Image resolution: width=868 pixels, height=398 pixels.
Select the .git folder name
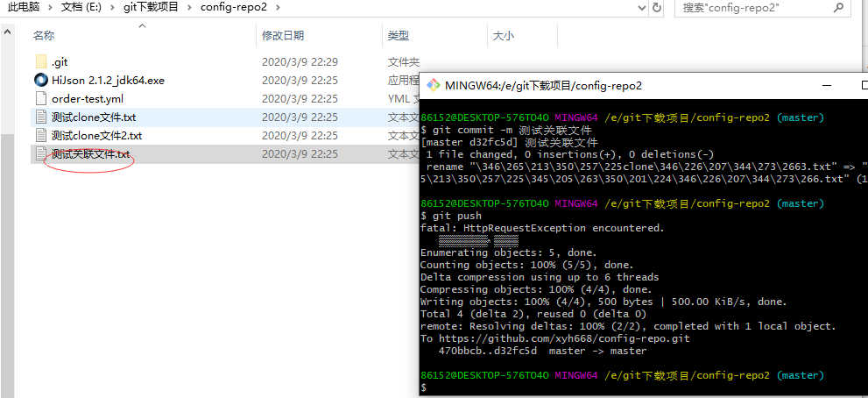coord(60,62)
